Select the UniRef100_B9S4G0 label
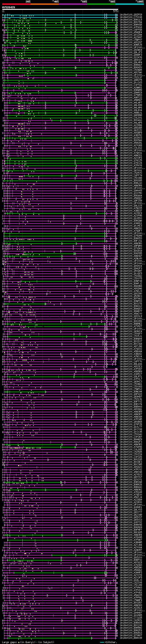This screenshot has height=644, width=146. click(x=131, y=120)
